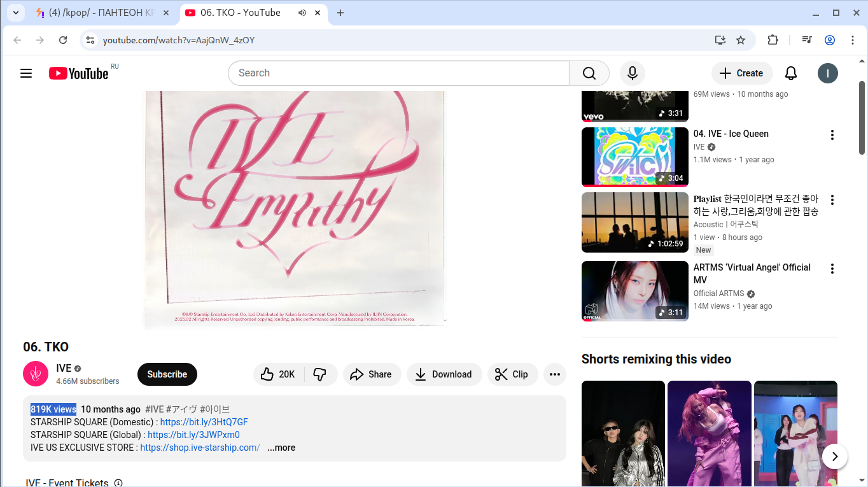Screen dimensions: 868x487
Task: Open the pink-outfit dancer Short
Action: (x=710, y=434)
